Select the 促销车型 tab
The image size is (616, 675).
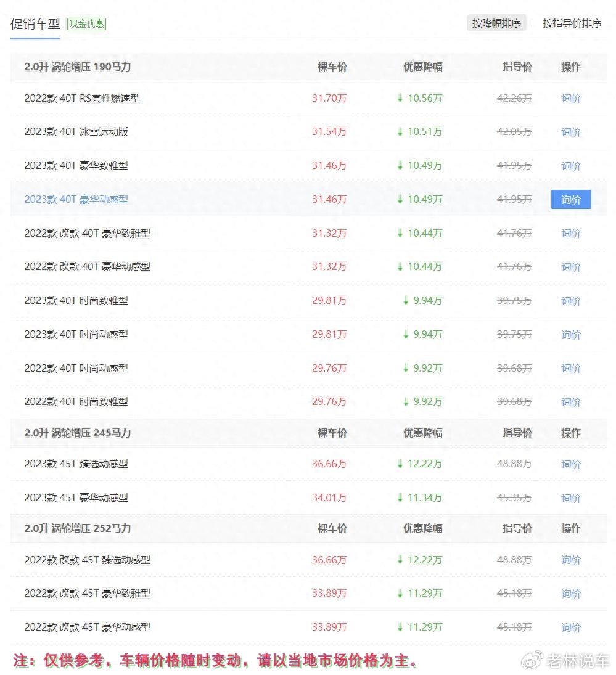click(x=35, y=23)
